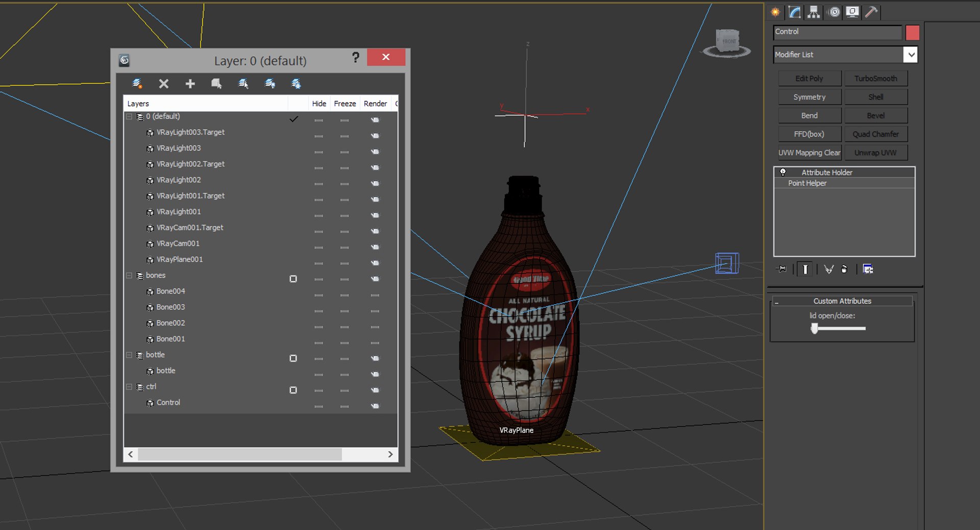The image size is (980, 530).
Task: Click Highlight Selected Objects' Layers icon
Action: (243, 84)
